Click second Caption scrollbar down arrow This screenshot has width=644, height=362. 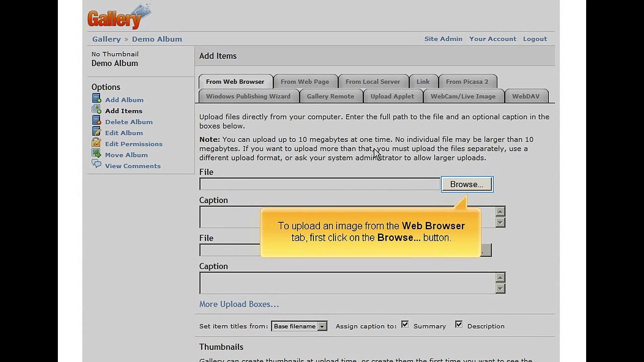pos(500,289)
